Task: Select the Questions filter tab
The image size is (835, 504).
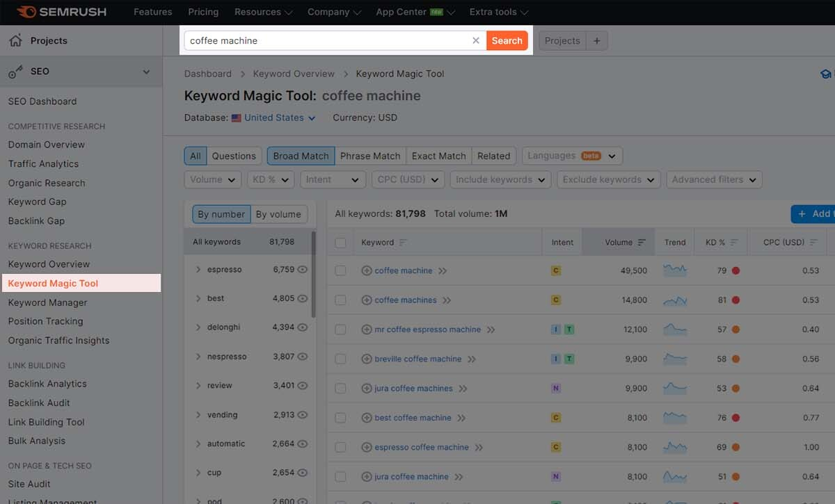Action: (x=234, y=156)
